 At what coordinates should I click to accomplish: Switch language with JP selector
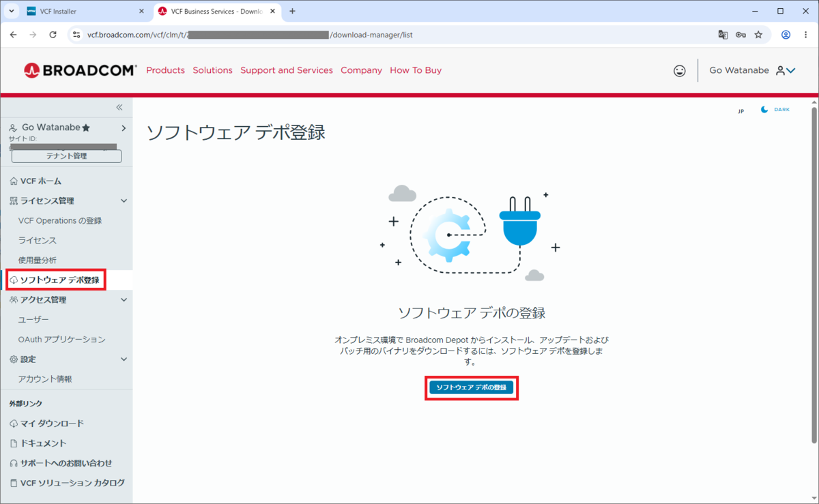(x=741, y=110)
